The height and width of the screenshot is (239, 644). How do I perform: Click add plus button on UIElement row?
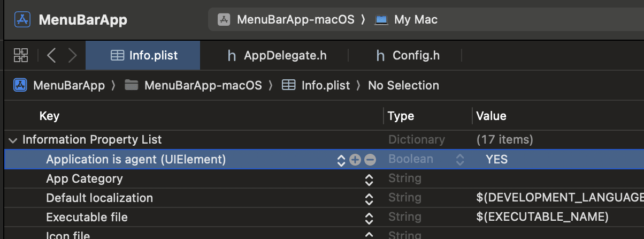pos(355,160)
